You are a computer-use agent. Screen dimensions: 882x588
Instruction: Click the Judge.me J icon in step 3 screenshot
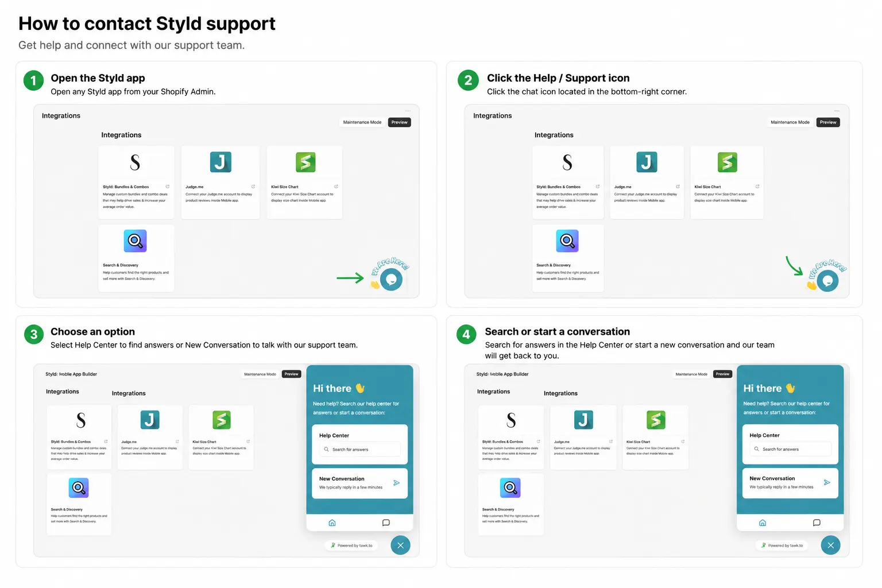coord(150,420)
